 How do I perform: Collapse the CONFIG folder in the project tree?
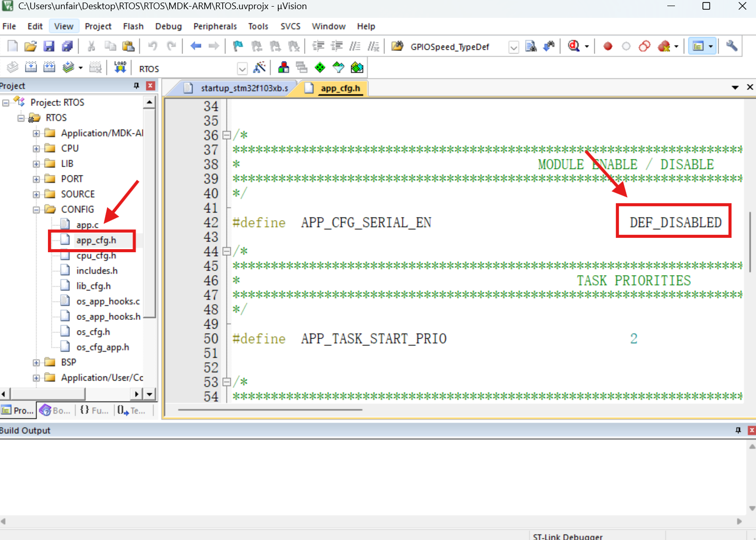coord(36,210)
